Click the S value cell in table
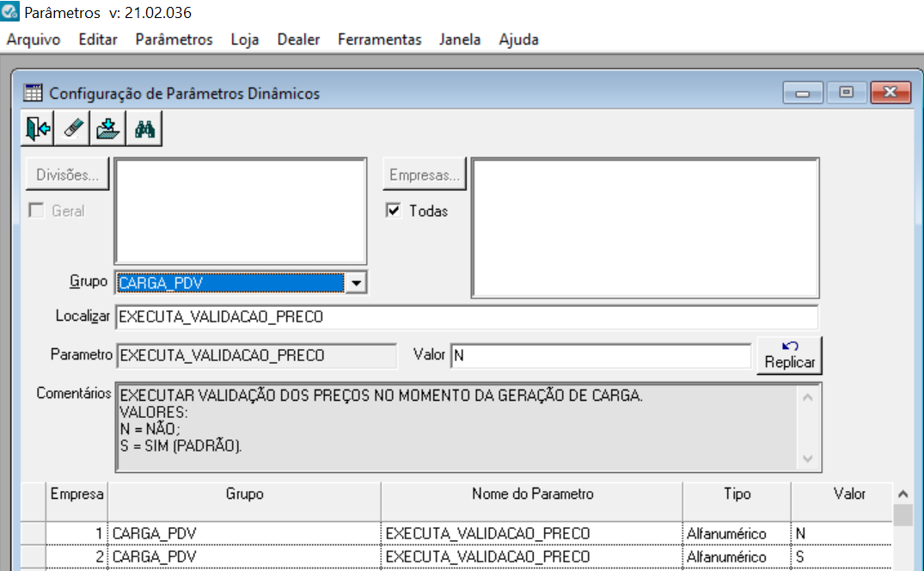The image size is (924, 571). [x=841, y=557]
